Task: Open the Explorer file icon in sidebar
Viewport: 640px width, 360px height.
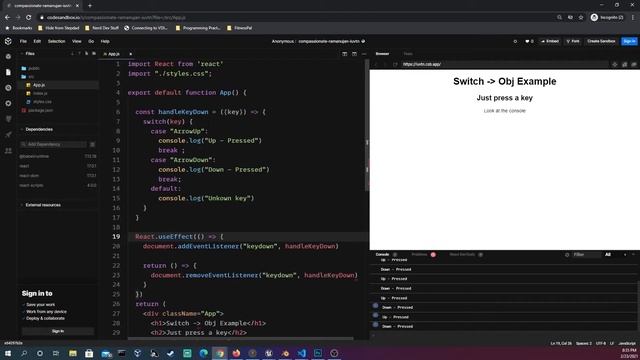Action: click(8, 72)
